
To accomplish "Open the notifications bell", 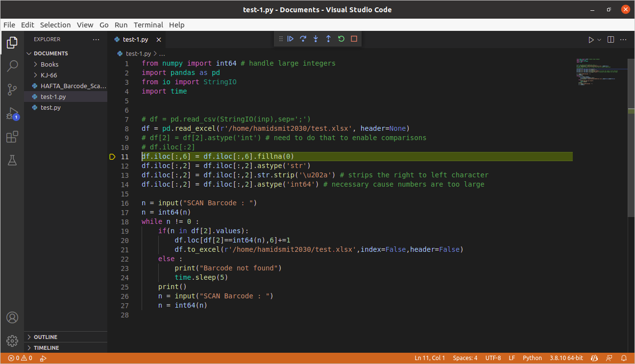I will (x=624, y=358).
